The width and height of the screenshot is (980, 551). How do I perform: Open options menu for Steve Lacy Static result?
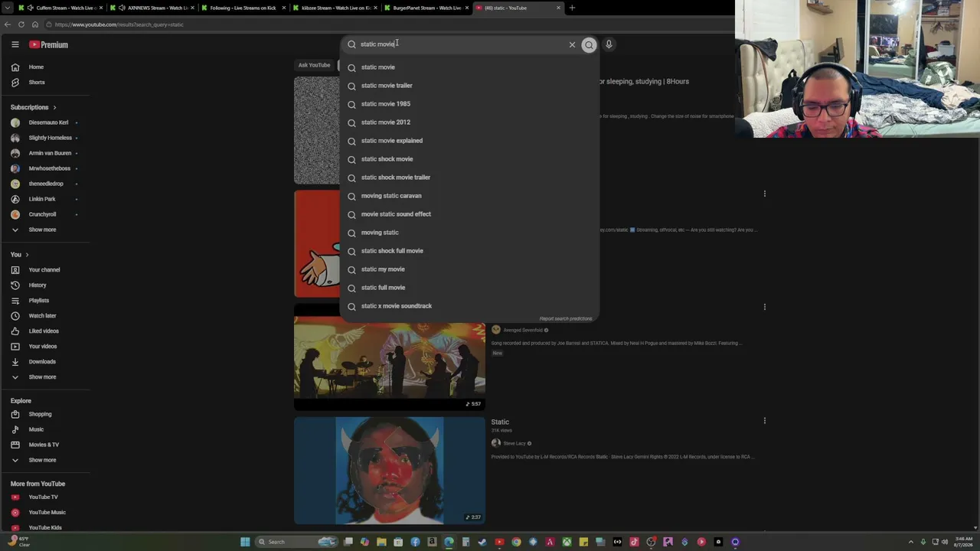[764, 420]
